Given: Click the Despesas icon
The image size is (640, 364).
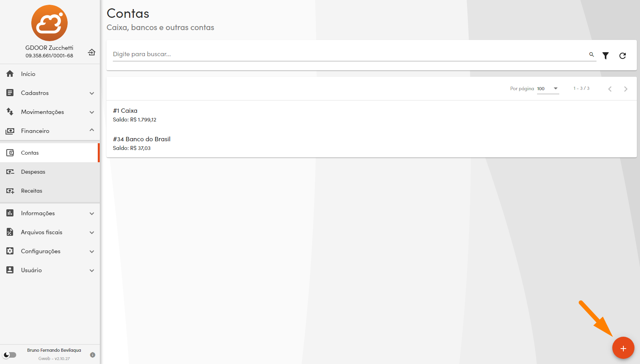Looking at the screenshot, I should [10, 172].
